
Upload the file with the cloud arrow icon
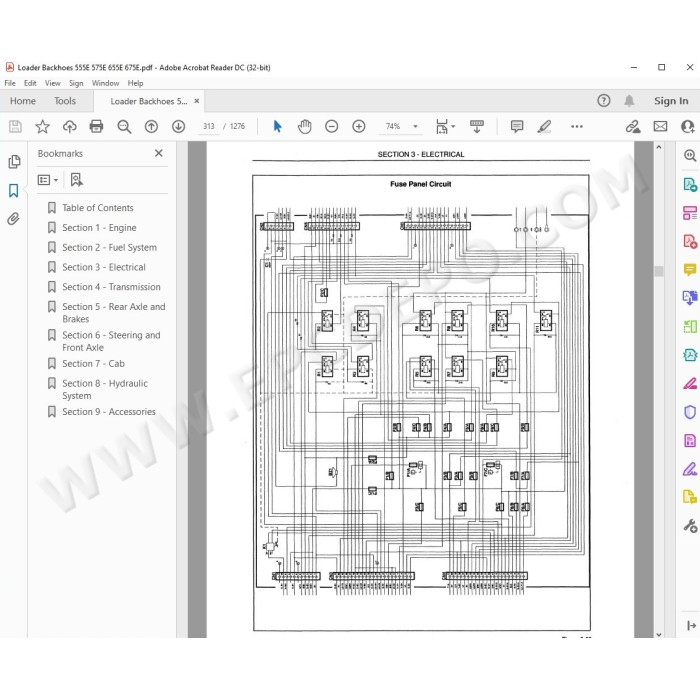[70, 127]
